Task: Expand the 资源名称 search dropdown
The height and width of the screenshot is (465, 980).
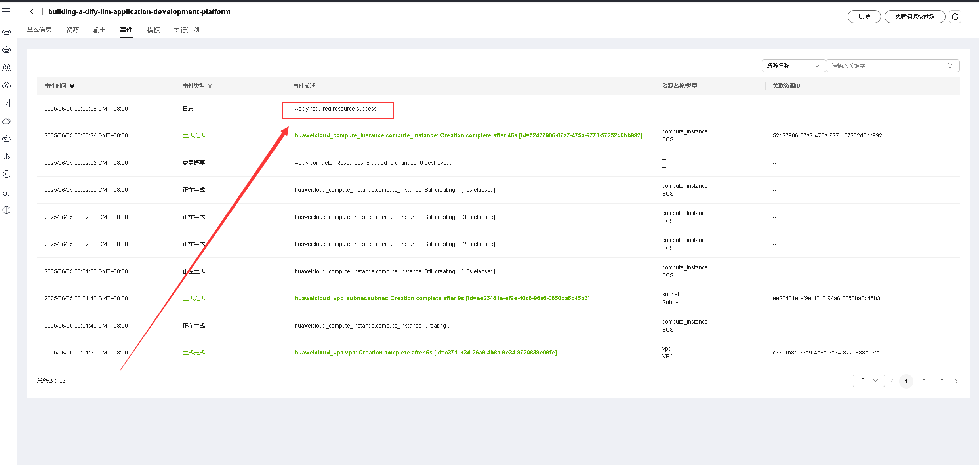Action: pos(793,66)
